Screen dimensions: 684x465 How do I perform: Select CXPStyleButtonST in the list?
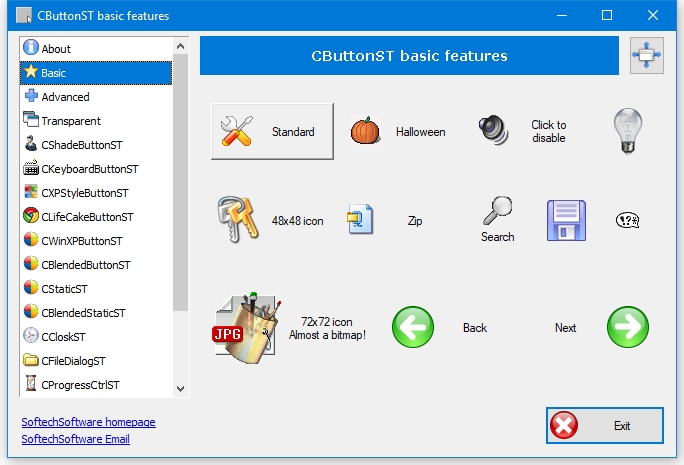click(x=96, y=192)
